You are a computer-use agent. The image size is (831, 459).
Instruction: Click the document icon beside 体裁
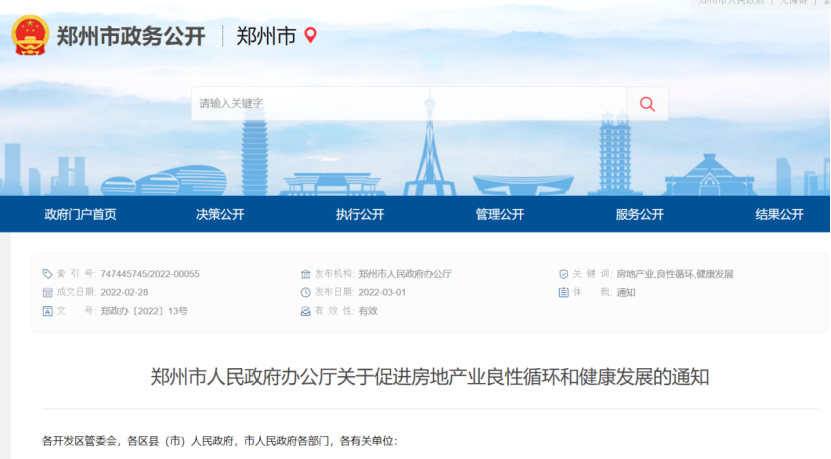coord(563,293)
